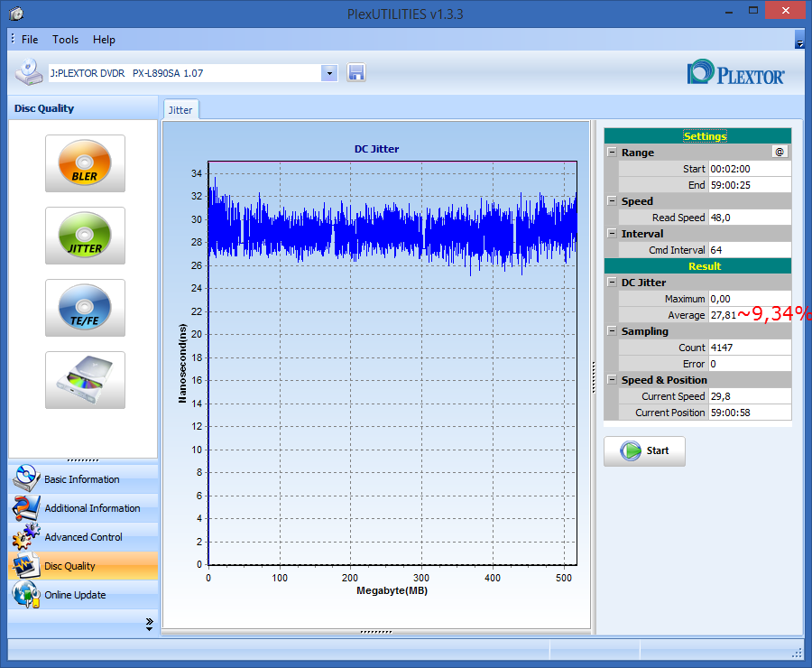Image resolution: width=812 pixels, height=668 pixels.
Task: Click the drive scan icon below TE/FE
Action: click(85, 380)
